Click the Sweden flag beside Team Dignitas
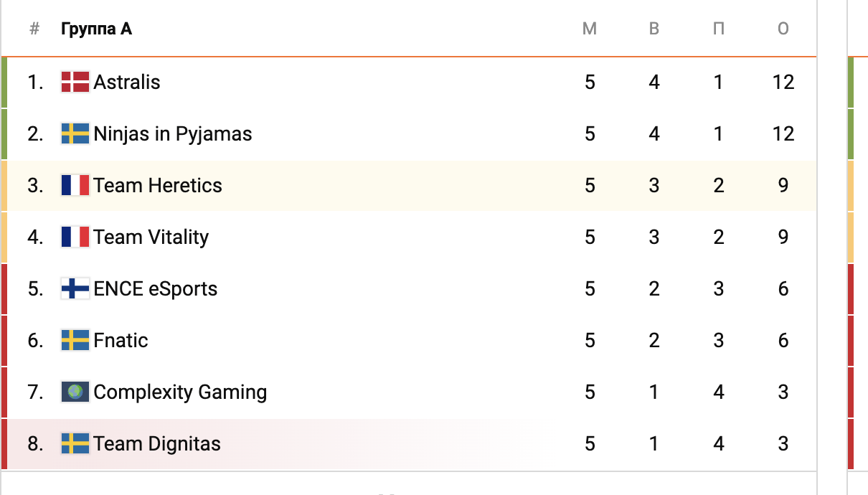868x495 pixels. 75,443
